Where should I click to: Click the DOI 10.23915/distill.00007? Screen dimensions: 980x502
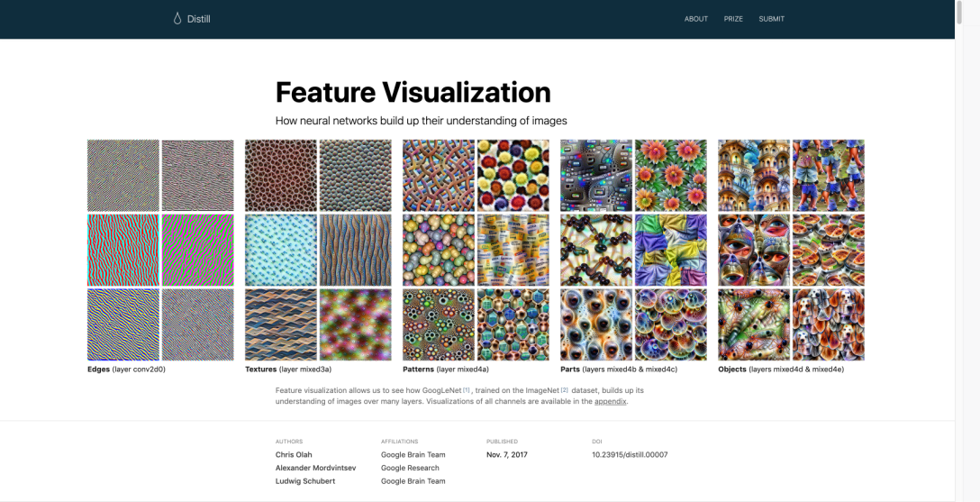click(630, 455)
